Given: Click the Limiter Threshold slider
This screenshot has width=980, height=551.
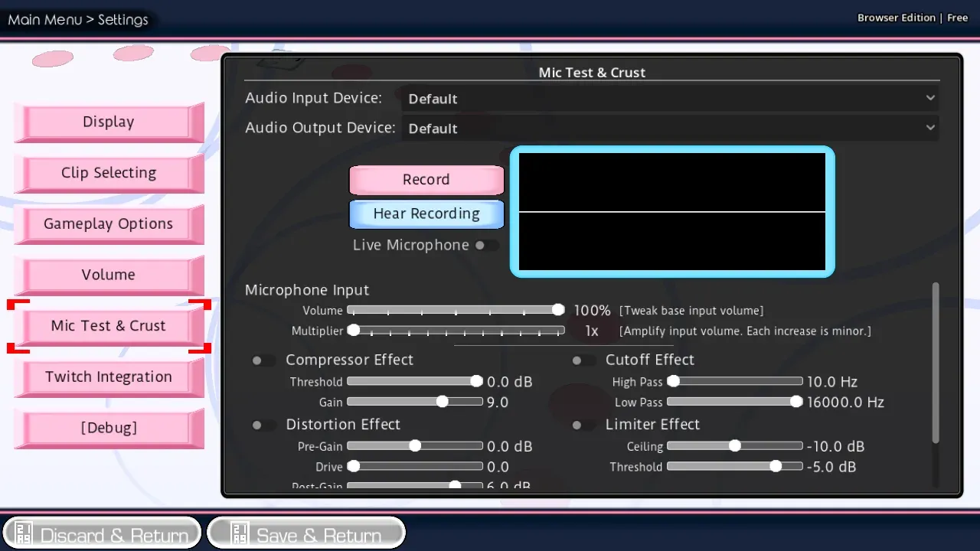Looking at the screenshot, I should tap(735, 466).
